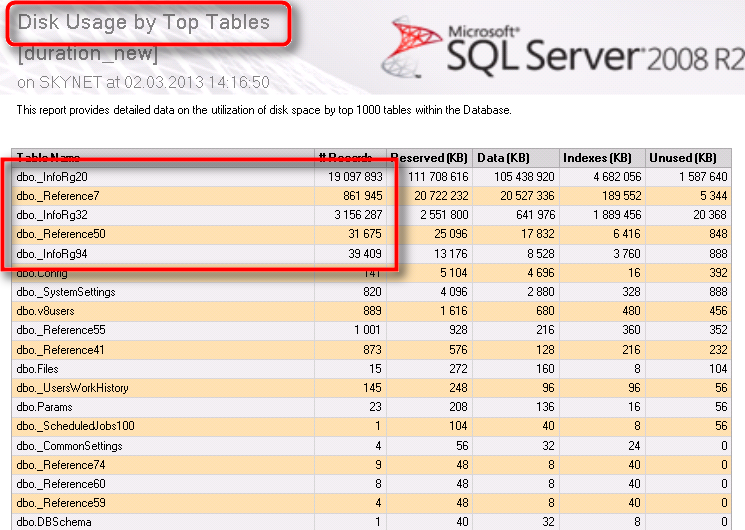The image size is (745, 530).
Task: Select the dbo._Reference41 table name
Action: (x=60, y=350)
